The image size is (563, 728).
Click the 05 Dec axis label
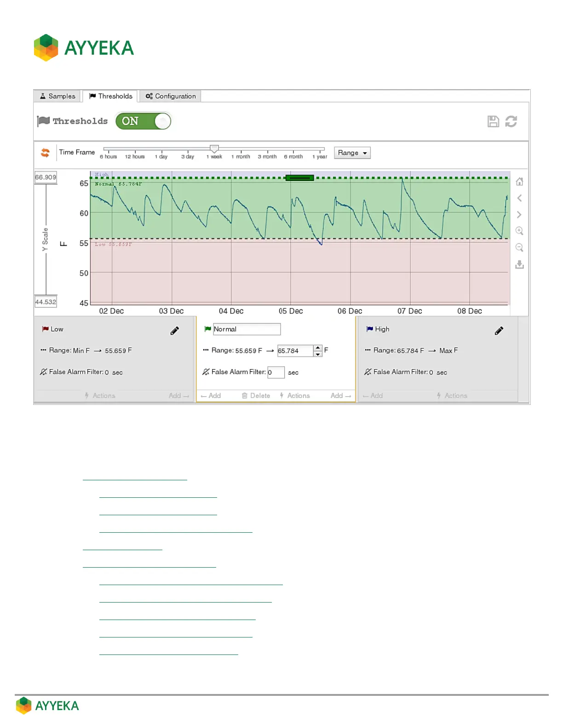[x=291, y=311]
